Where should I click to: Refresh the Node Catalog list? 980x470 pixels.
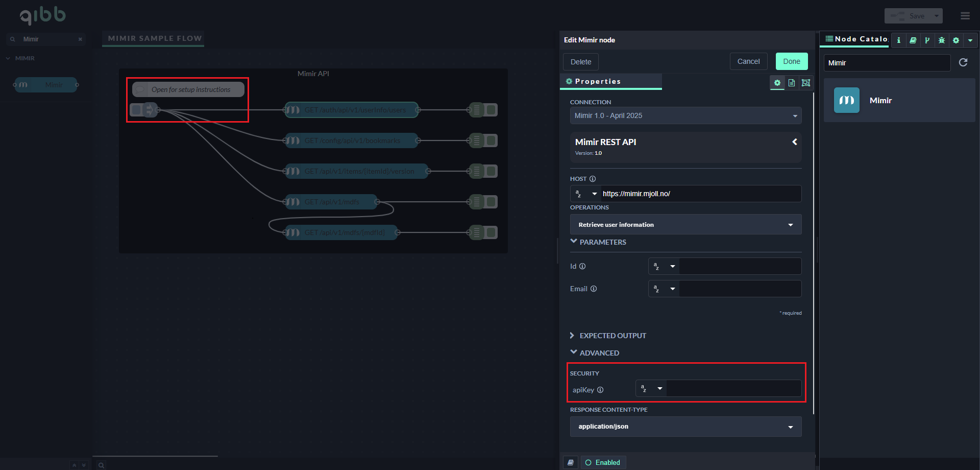coord(963,62)
